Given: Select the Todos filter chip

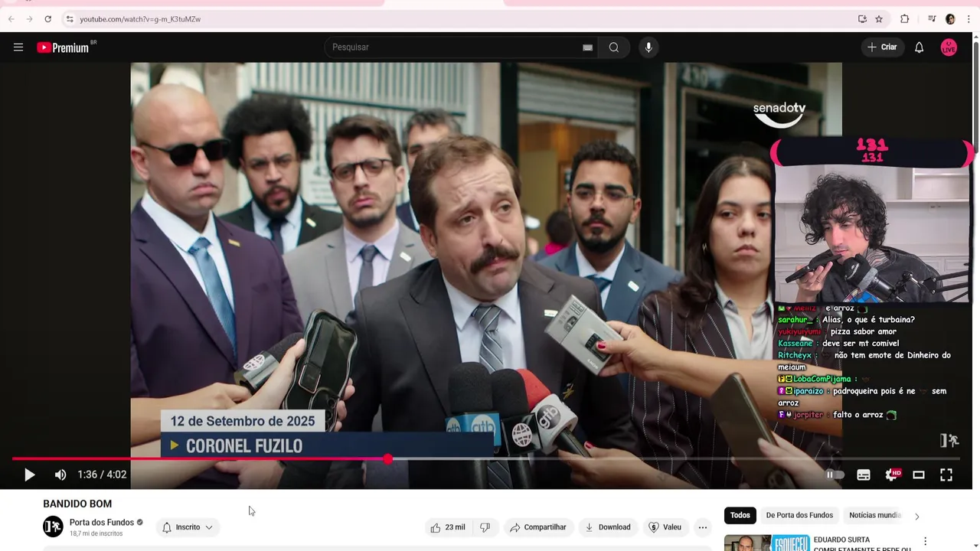Looking at the screenshot, I should click(x=740, y=515).
